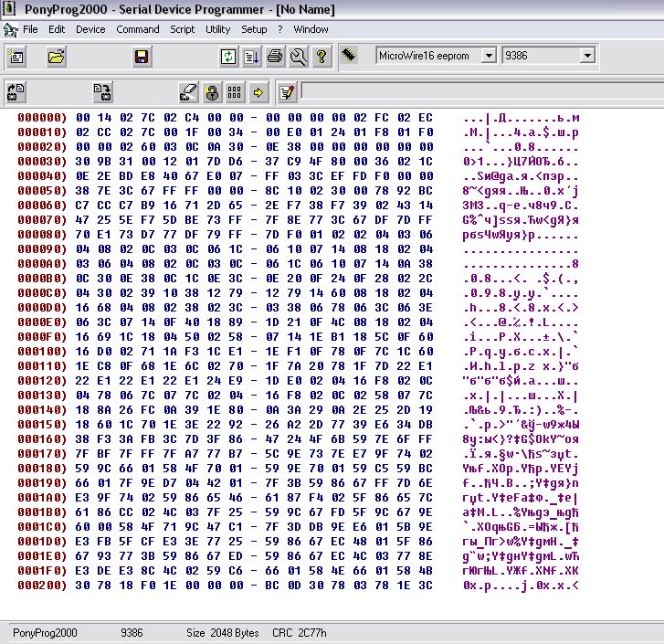This screenshot has width=664, height=644.
Task: Click the security padlock bits icon
Action: point(212,92)
